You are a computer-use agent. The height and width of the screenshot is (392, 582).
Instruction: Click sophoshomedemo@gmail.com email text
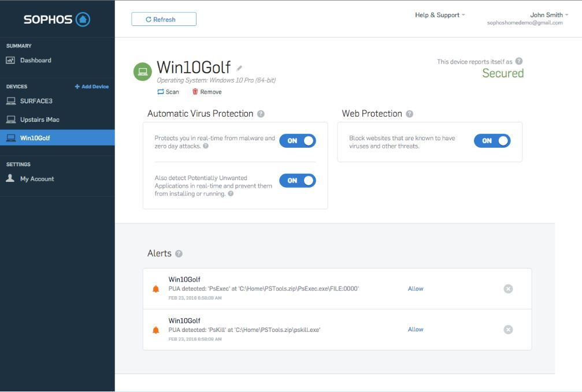pos(525,23)
